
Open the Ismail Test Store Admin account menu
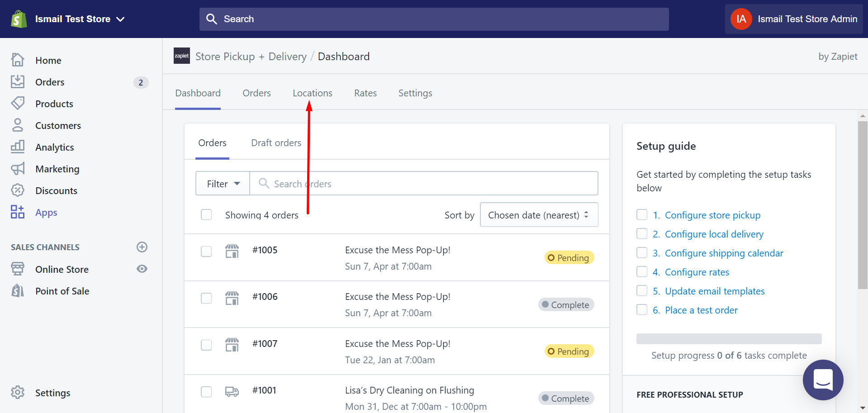click(x=795, y=19)
